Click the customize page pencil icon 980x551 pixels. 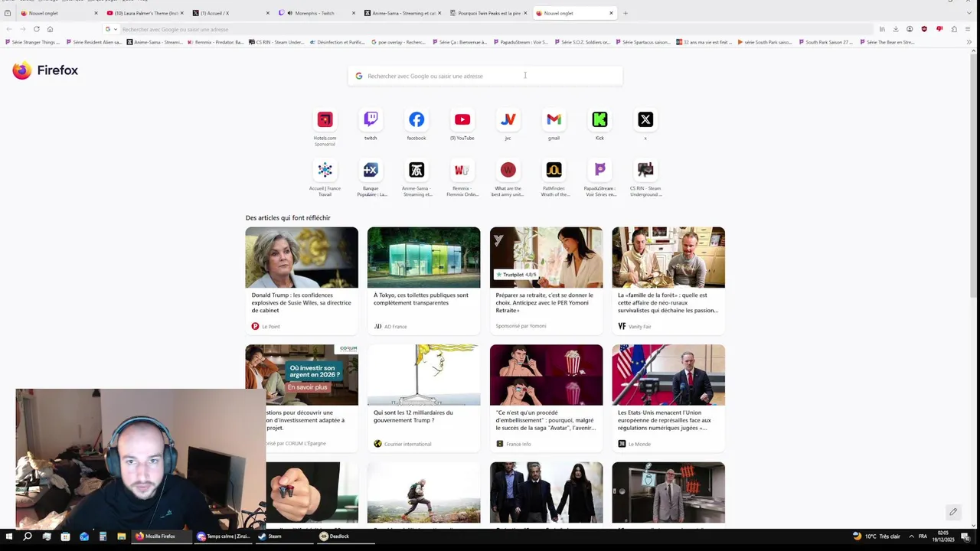953,512
